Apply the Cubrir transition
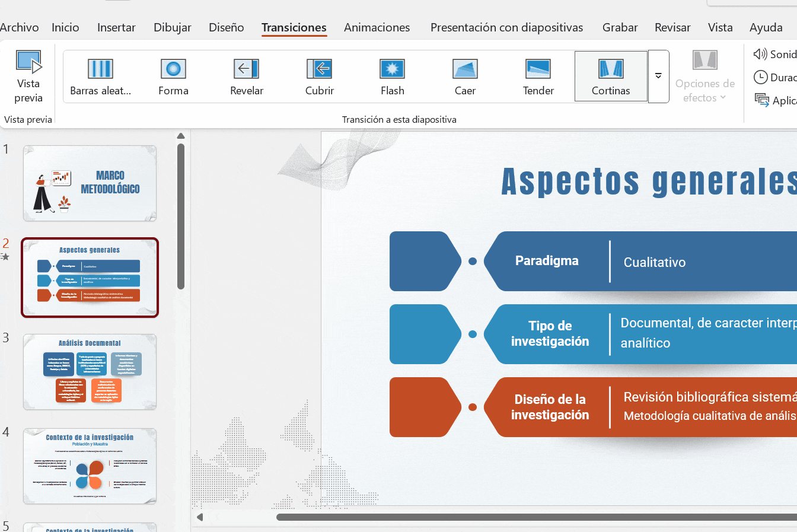Viewport: 797px width, 532px height. click(x=320, y=77)
